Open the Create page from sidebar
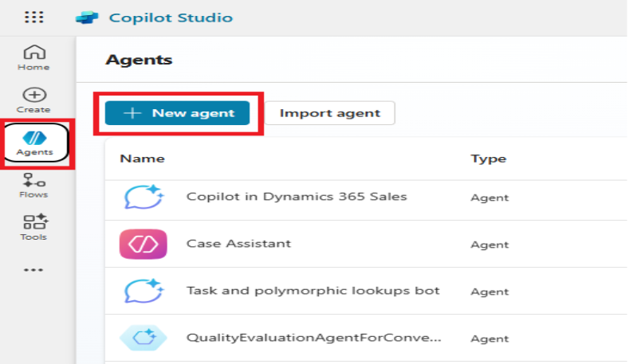Image resolution: width=629 pixels, height=364 pixels. 33,100
